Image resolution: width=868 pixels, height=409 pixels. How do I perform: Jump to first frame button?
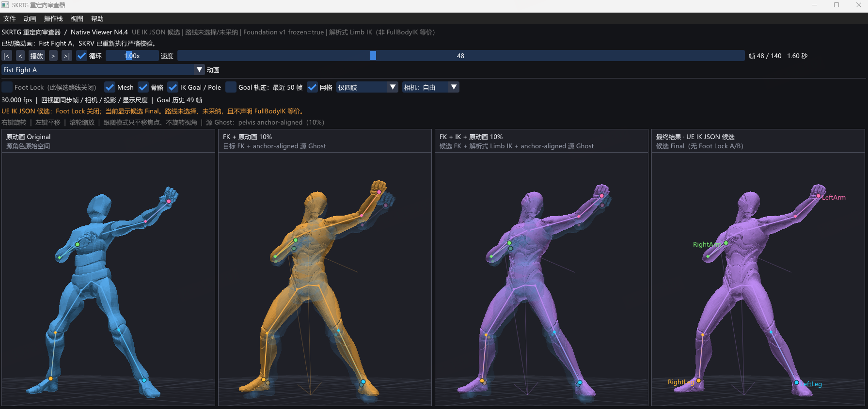(7, 56)
